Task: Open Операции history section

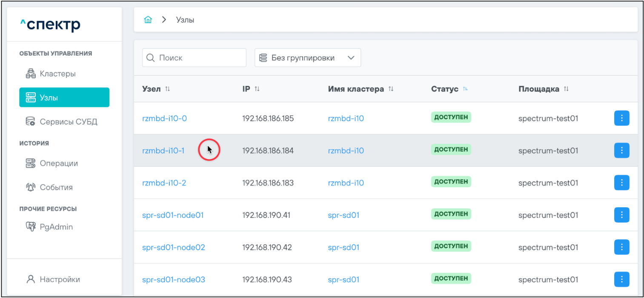Action: coord(58,163)
